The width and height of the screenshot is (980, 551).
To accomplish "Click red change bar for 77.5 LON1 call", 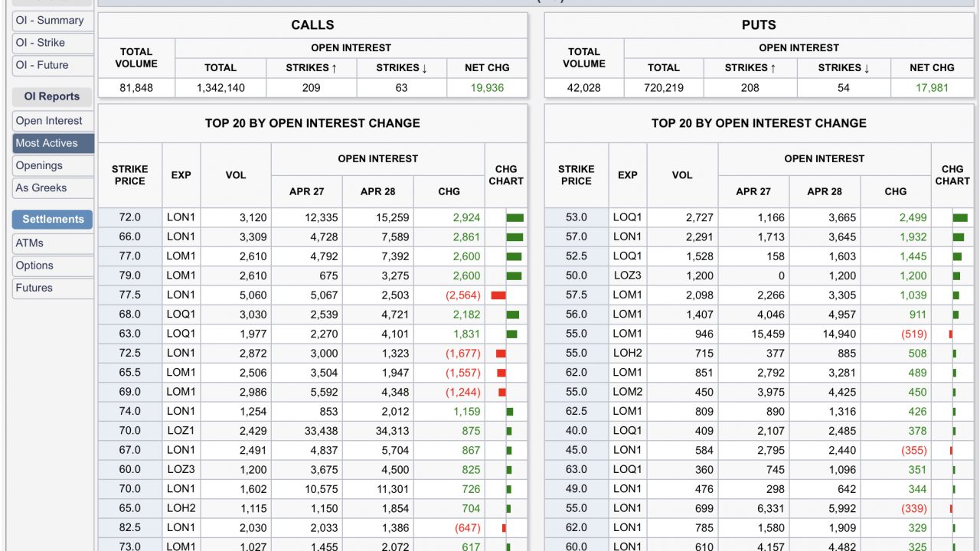I will coord(498,295).
